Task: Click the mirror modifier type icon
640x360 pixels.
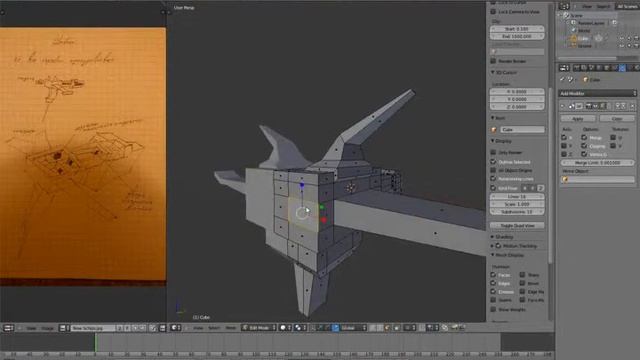Action: pyautogui.click(x=571, y=106)
